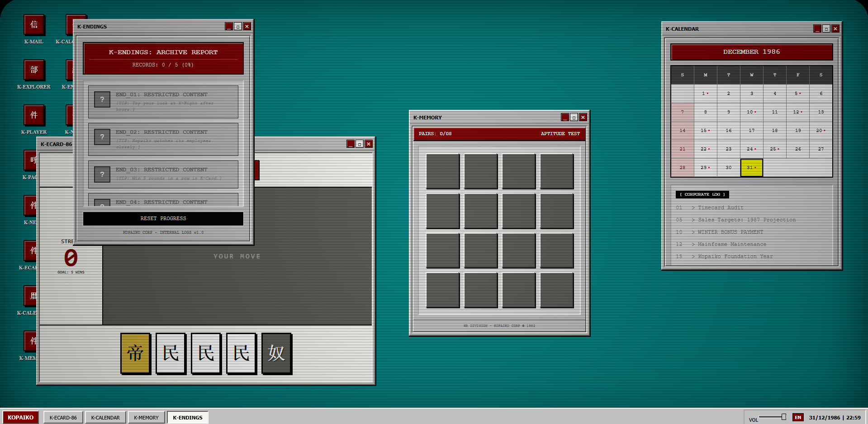Screen dimensions: 868x424
Task: Select December 22 in the calendar
Action: 705,149
